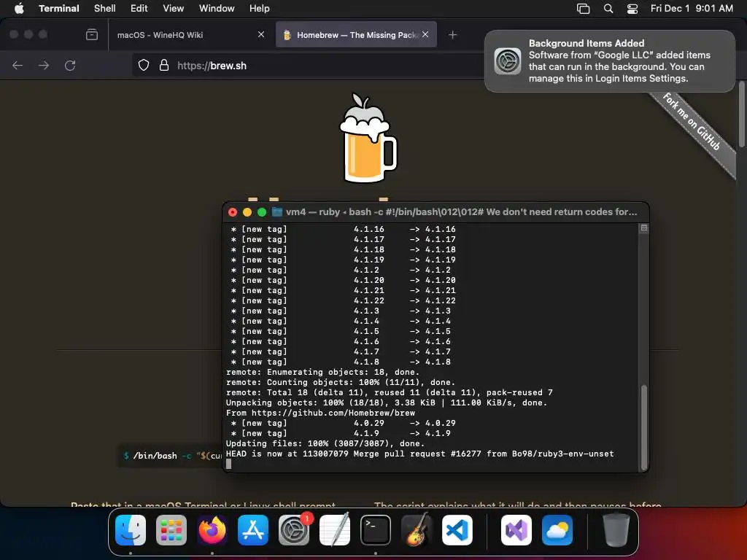Click the Enumerating objects line in Terminal
Image resolution: width=747 pixels, height=560 pixels.
(x=322, y=372)
